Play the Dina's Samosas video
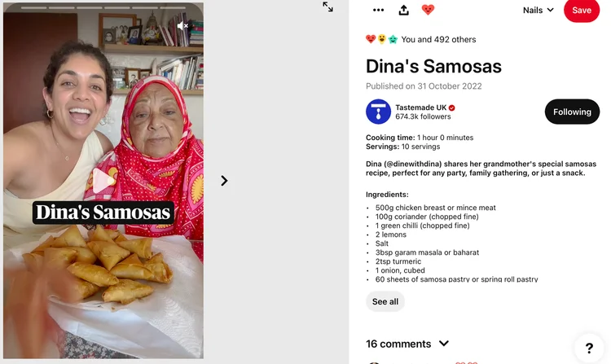Image resolution: width=611 pixels, height=364 pixels. (x=103, y=181)
